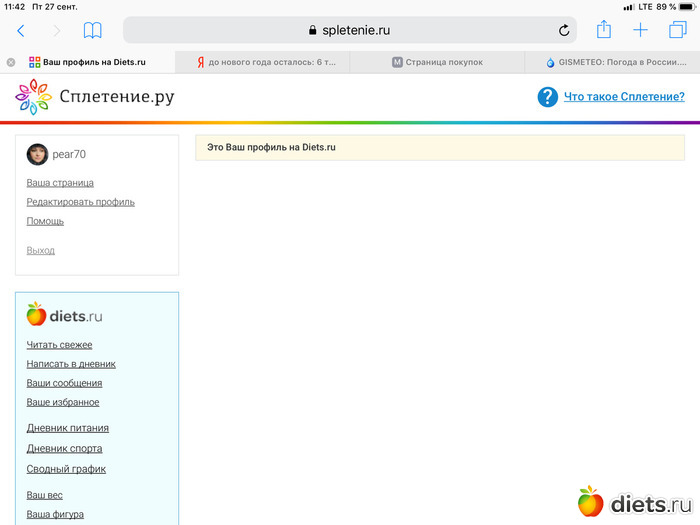Open the Yandex new year countdown tab

point(266,62)
